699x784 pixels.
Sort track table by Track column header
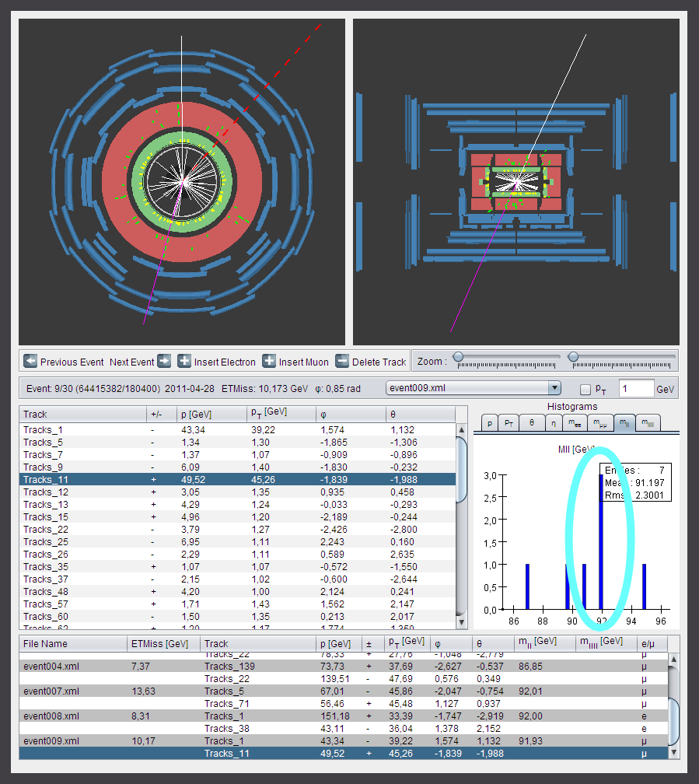[83, 414]
